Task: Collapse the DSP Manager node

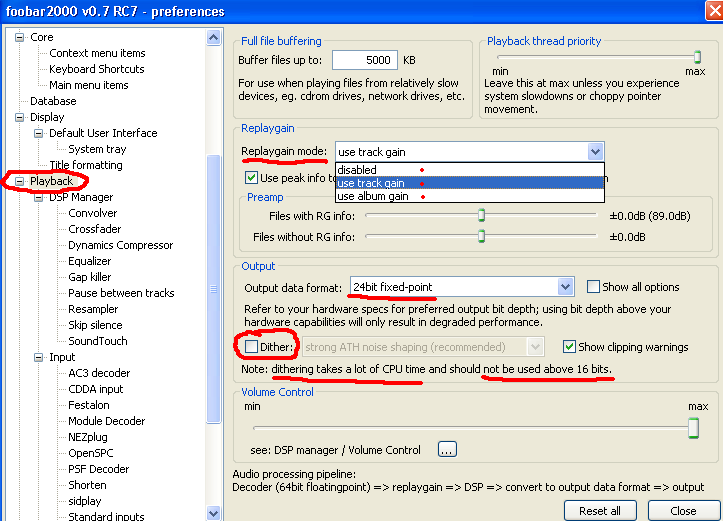Action: point(39,197)
